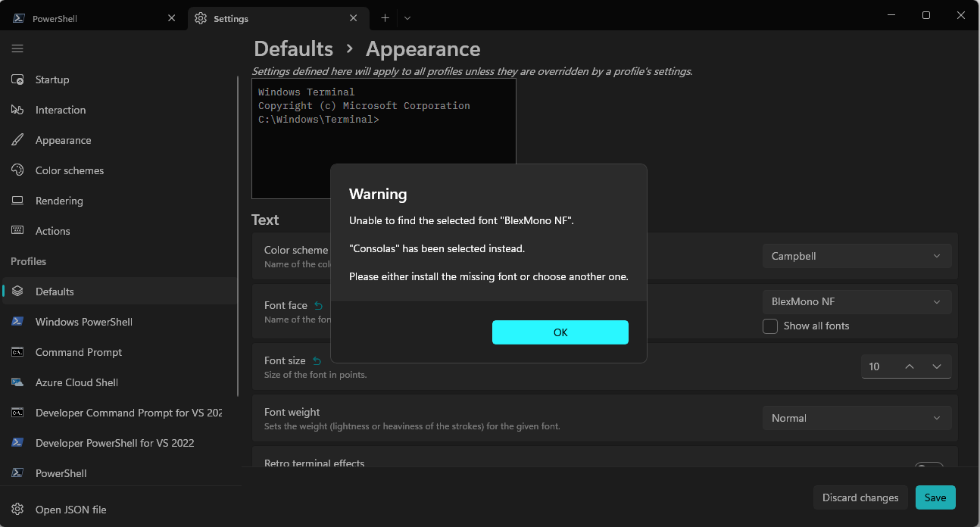Open the global Appearance settings page
Image resolution: width=980 pixels, height=527 pixels.
[x=119, y=140]
